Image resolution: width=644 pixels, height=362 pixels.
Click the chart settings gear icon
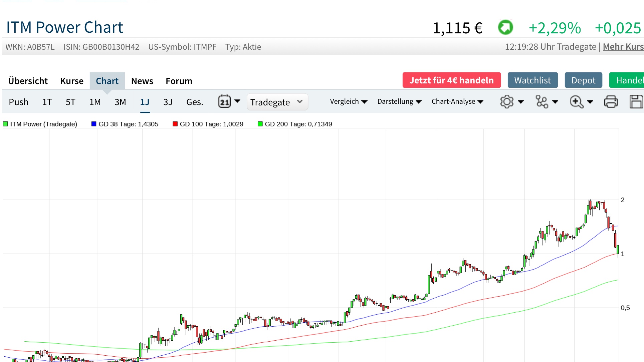click(506, 101)
